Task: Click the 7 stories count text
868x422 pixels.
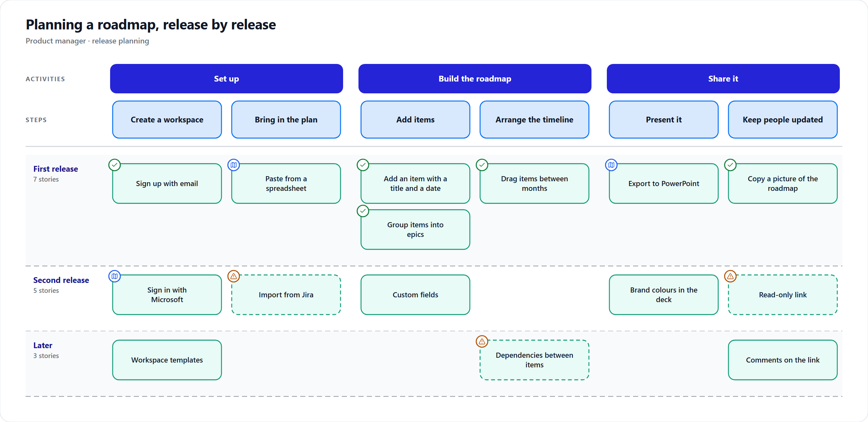Action: pos(46,179)
